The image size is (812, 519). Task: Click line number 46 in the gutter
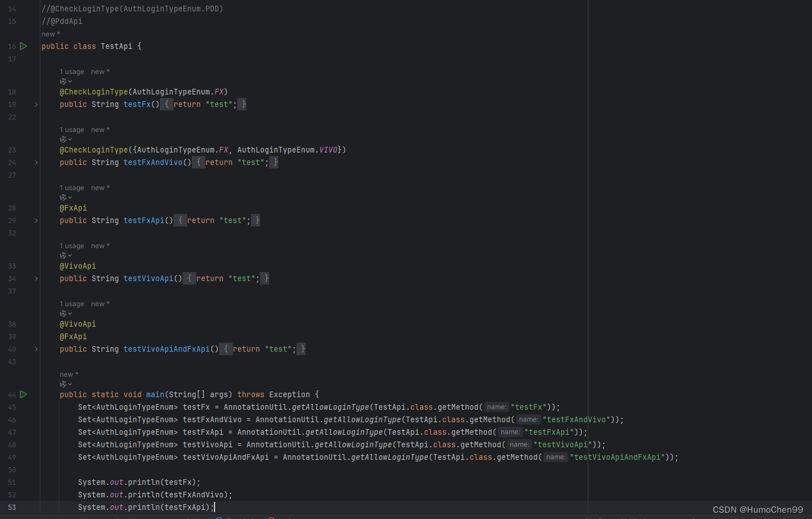tap(12, 420)
